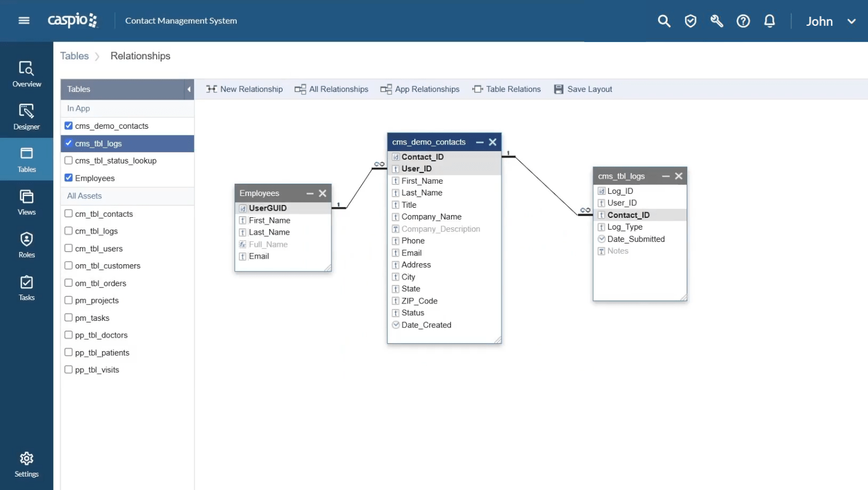Open Tasks from the left sidebar
The image size is (868, 490).
click(x=26, y=287)
